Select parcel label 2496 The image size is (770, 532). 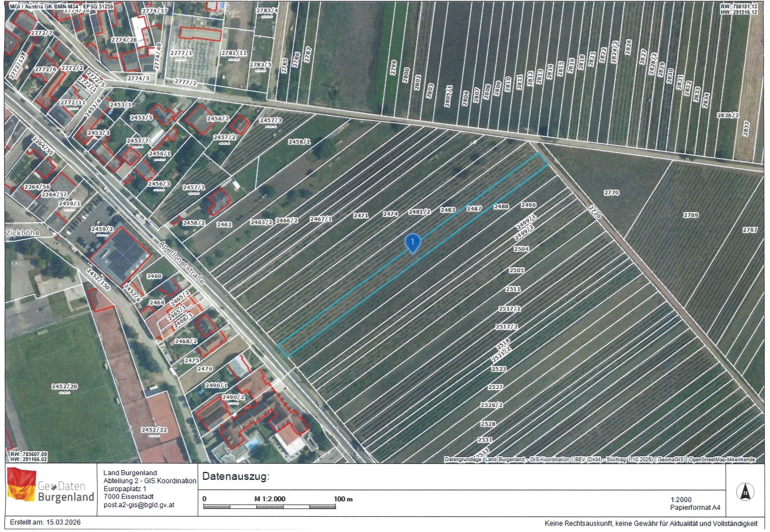click(x=528, y=205)
